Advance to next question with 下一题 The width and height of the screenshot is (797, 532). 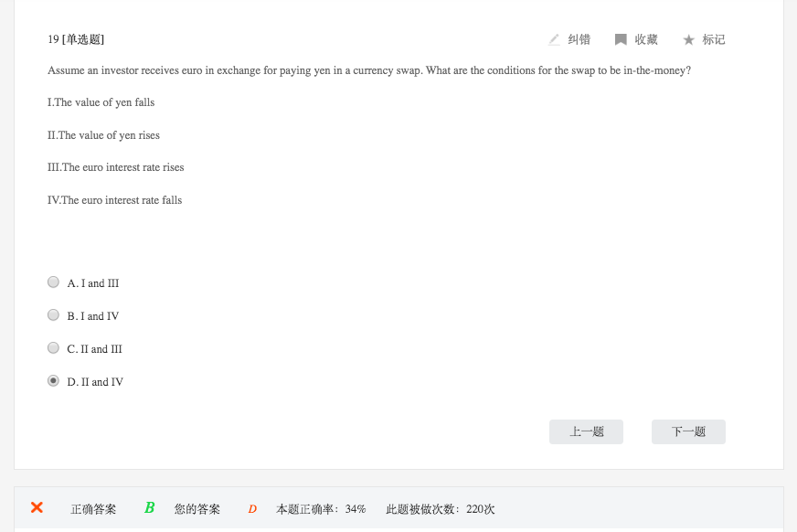[x=688, y=431]
